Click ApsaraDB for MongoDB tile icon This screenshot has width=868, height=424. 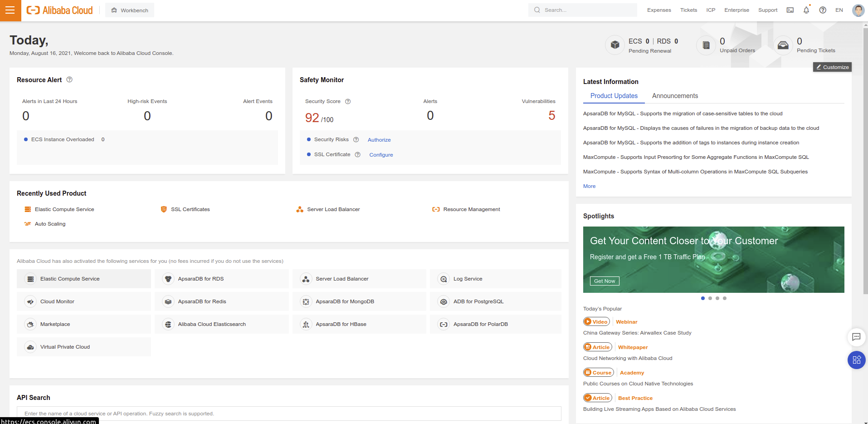click(306, 301)
